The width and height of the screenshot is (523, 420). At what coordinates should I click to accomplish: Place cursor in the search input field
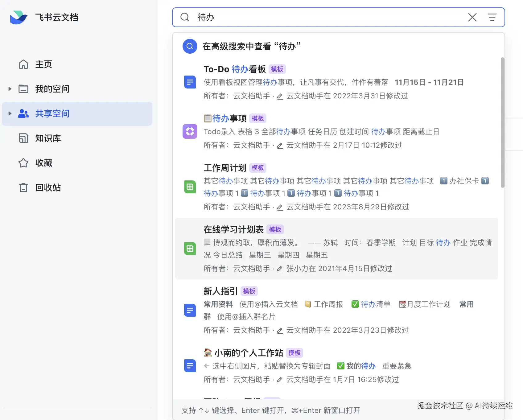pyautogui.click(x=308, y=17)
